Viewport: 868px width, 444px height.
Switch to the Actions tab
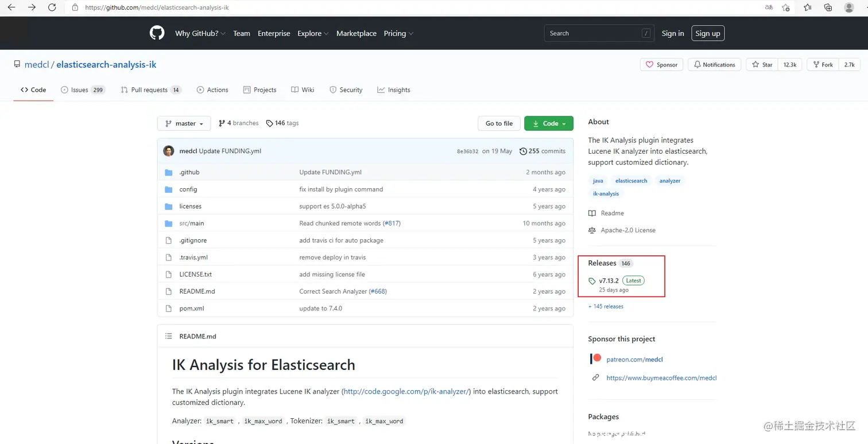pos(212,89)
